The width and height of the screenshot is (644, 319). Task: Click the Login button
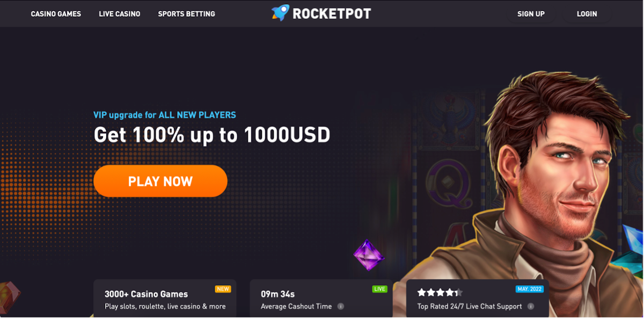(587, 14)
